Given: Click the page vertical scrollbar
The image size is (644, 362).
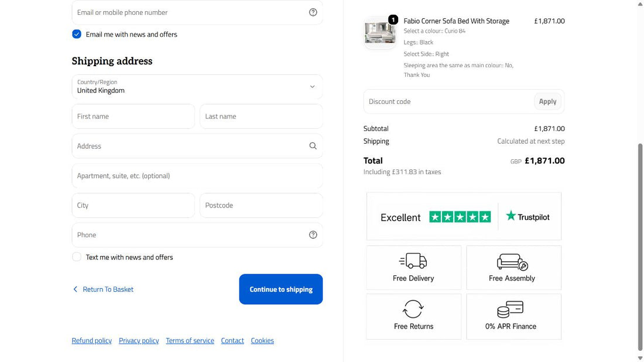Looking at the screenshot, I should coord(640,247).
